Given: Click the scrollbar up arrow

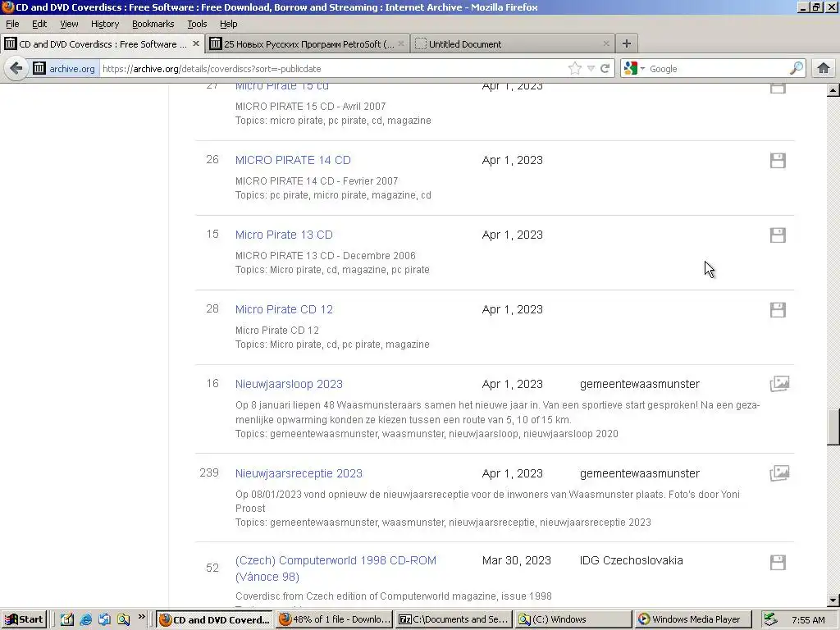Looking at the screenshot, I should [x=833, y=90].
